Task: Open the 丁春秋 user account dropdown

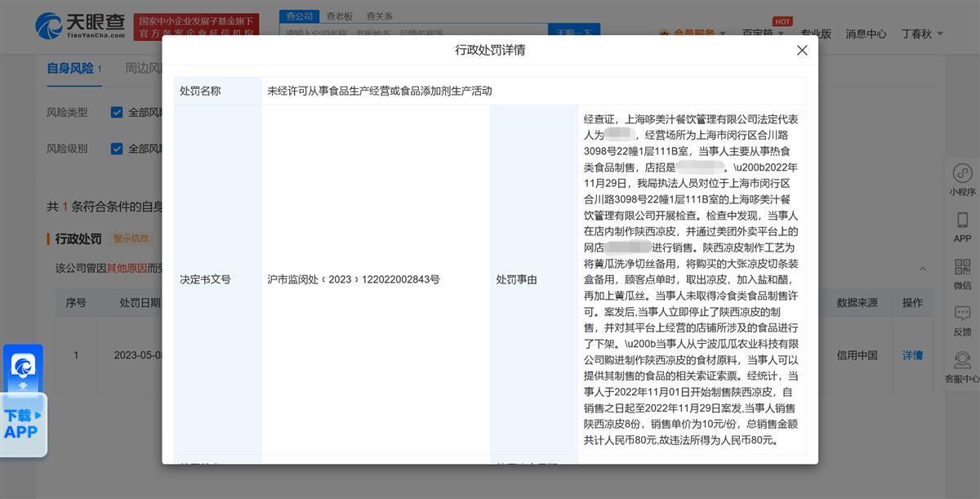Action: (x=921, y=33)
